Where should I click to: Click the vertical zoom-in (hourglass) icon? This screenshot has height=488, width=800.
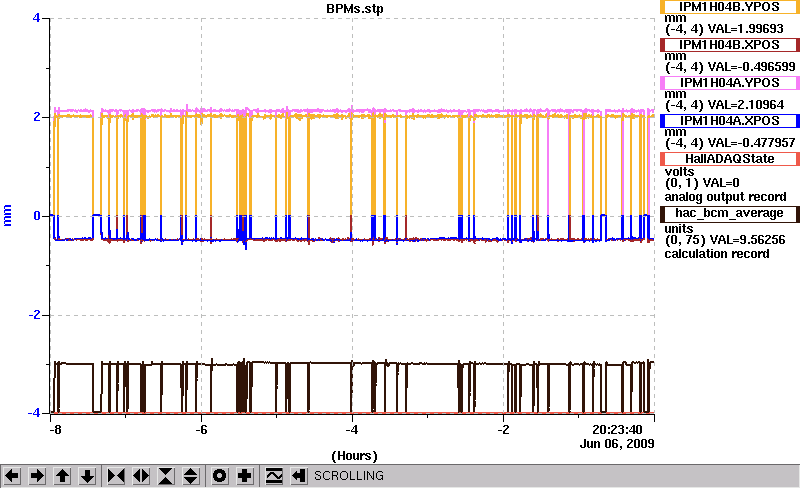point(166,476)
